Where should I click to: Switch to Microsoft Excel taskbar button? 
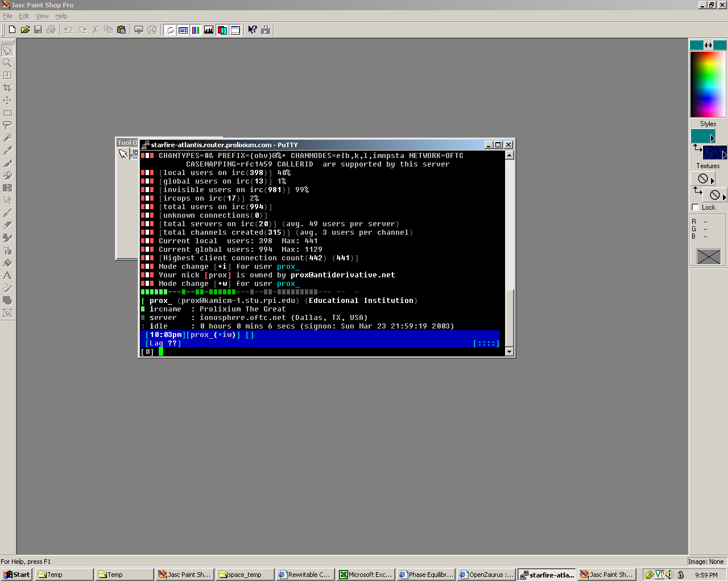[x=365, y=575]
